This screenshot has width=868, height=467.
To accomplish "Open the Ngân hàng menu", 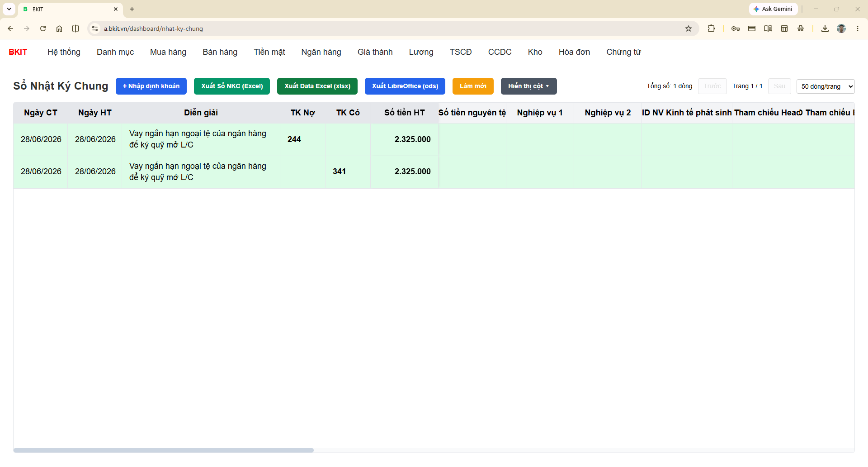I will (321, 52).
